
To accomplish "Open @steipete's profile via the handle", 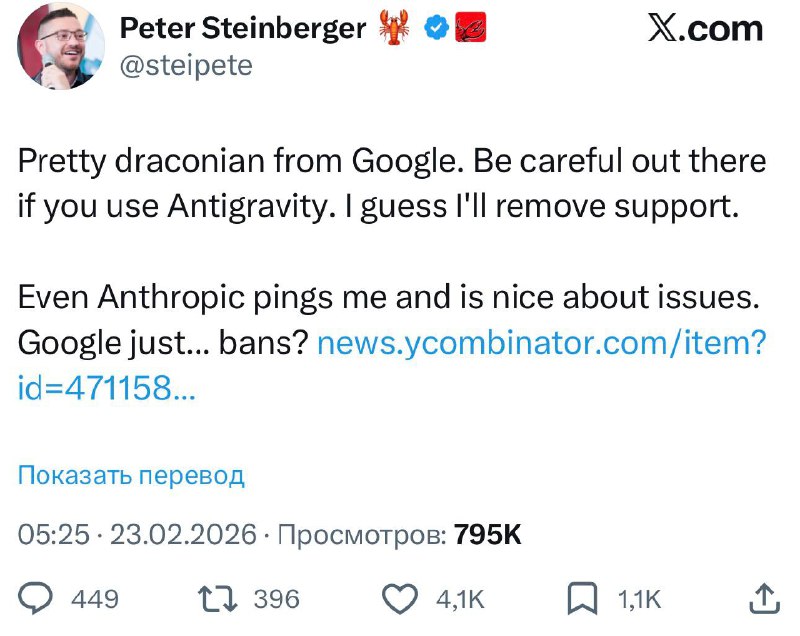I will tap(185, 65).
